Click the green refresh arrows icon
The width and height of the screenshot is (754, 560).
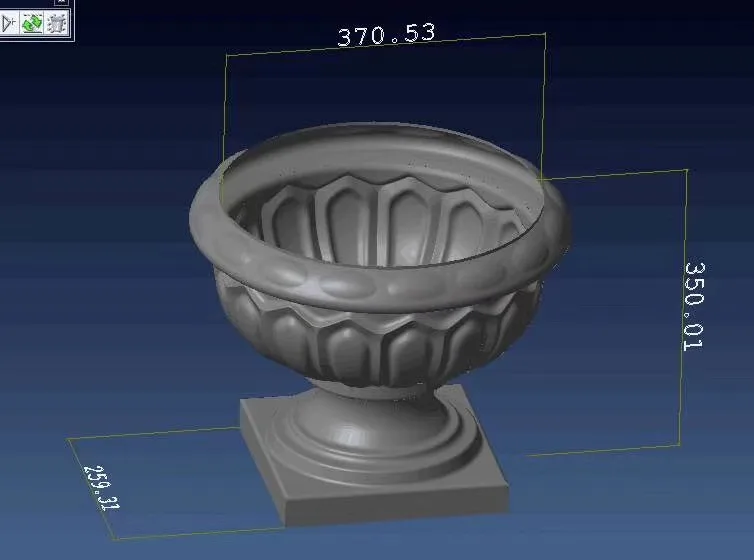click(x=32, y=23)
